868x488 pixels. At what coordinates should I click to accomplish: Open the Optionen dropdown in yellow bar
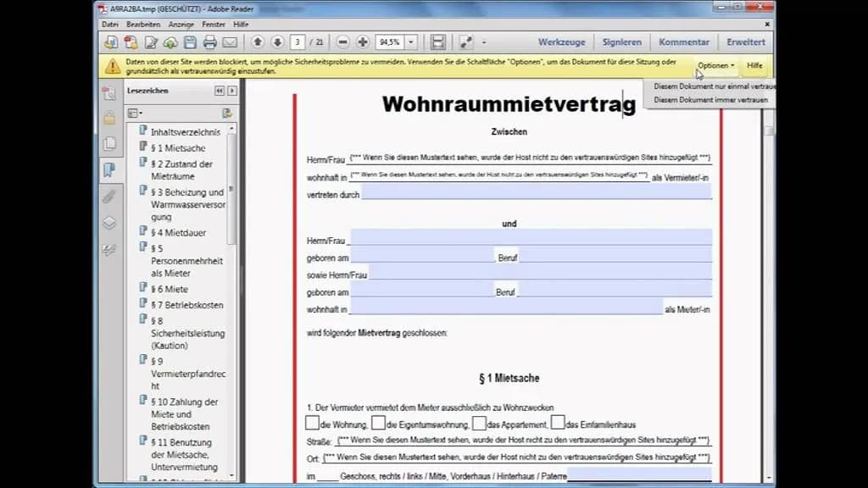(715, 65)
